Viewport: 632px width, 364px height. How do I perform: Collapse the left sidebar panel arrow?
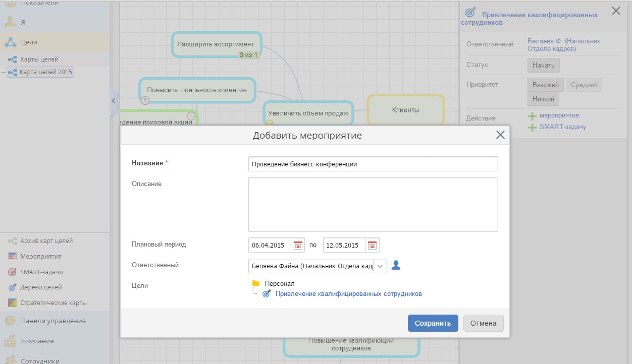point(113,101)
